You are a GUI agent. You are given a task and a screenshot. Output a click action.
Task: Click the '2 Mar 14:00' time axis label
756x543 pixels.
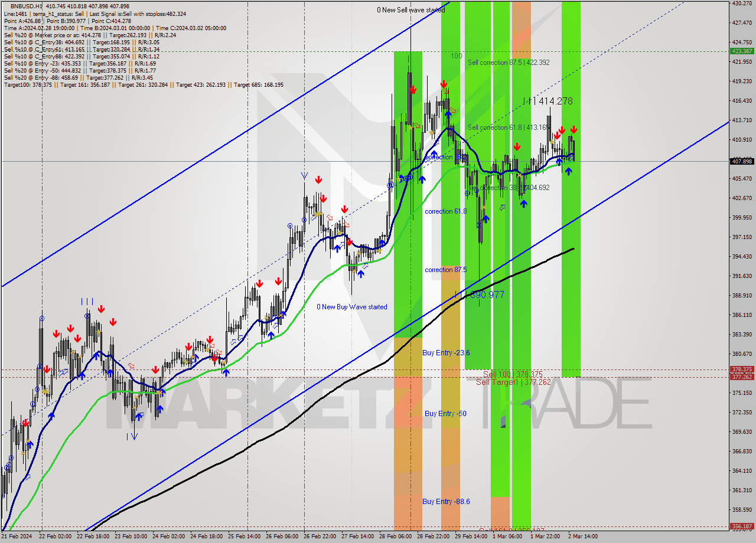coord(583,537)
